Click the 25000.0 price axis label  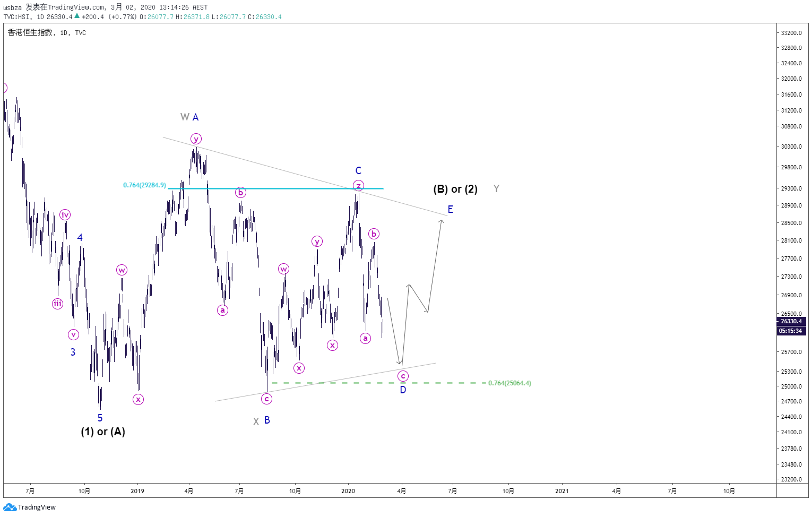click(x=791, y=386)
